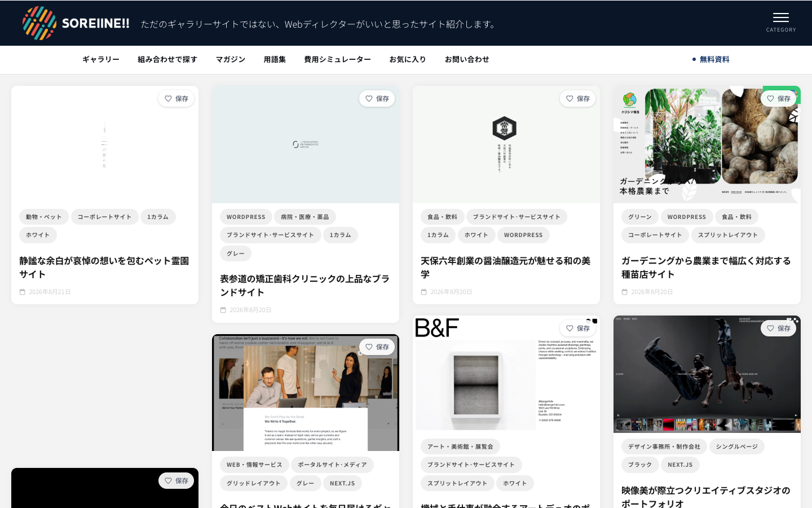
Task: Select ポータルサイト・メディア tag
Action: (x=333, y=465)
